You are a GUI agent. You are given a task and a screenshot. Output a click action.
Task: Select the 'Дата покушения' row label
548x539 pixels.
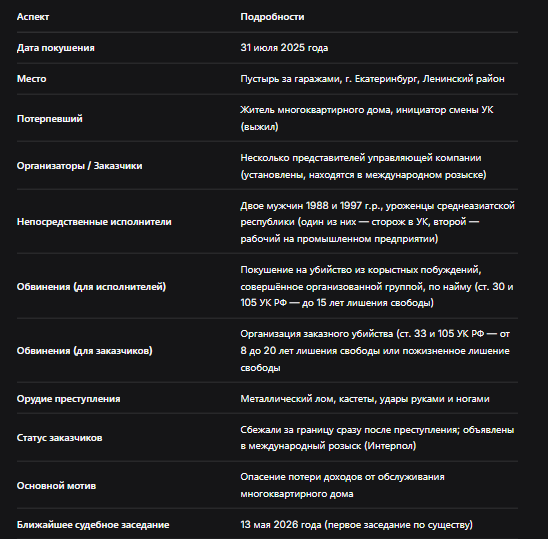point(56,48)
